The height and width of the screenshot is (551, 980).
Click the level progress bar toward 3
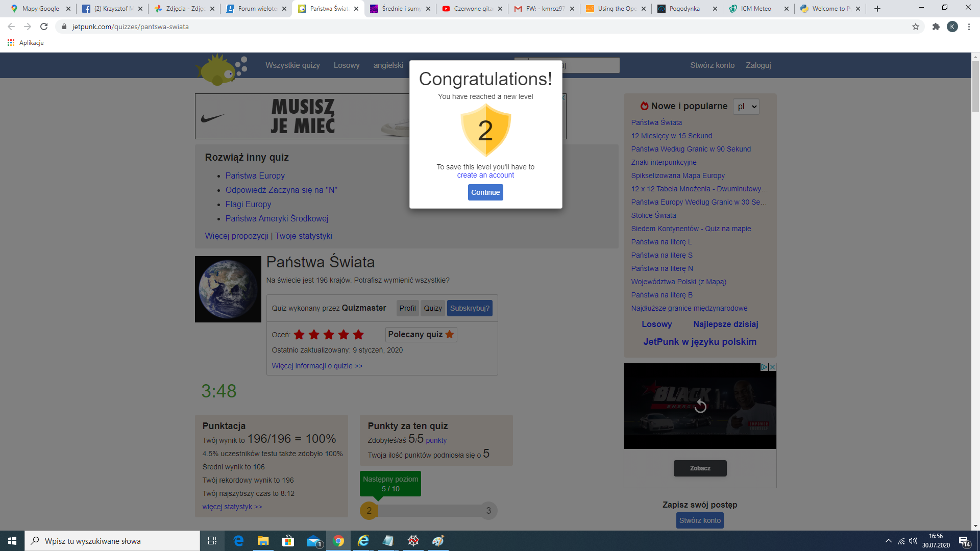click(429, 510)
